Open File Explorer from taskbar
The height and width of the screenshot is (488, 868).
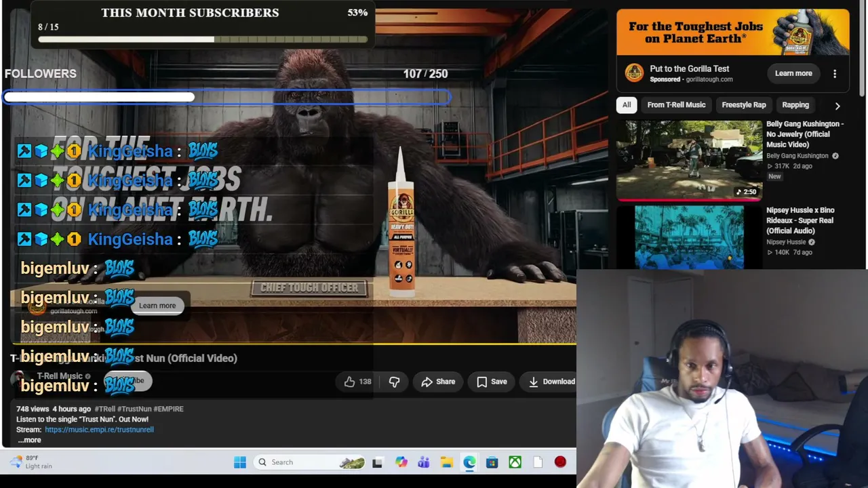pyautogui.click(x=446, y=462)
